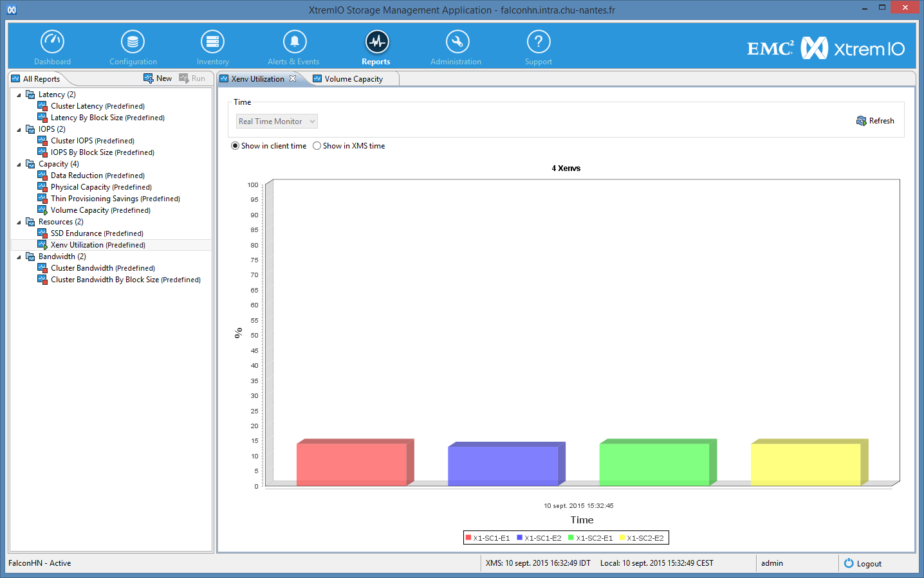
Task: Click the yellow X1-SC2-E2 chart bar
Action: click(x=809, y=463)
